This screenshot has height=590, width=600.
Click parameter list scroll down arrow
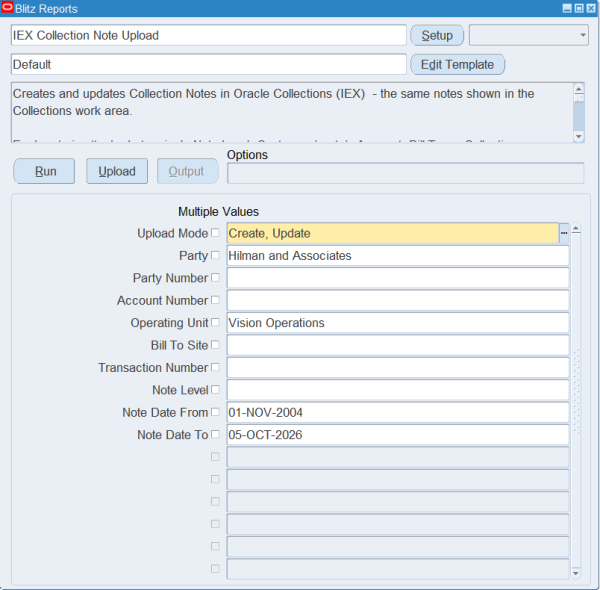(x=576, y=573)
